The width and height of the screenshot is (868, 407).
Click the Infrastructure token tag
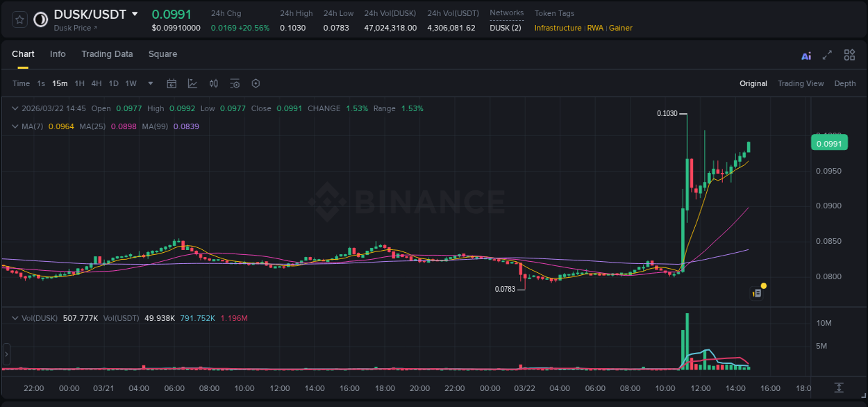coord(557,28)
